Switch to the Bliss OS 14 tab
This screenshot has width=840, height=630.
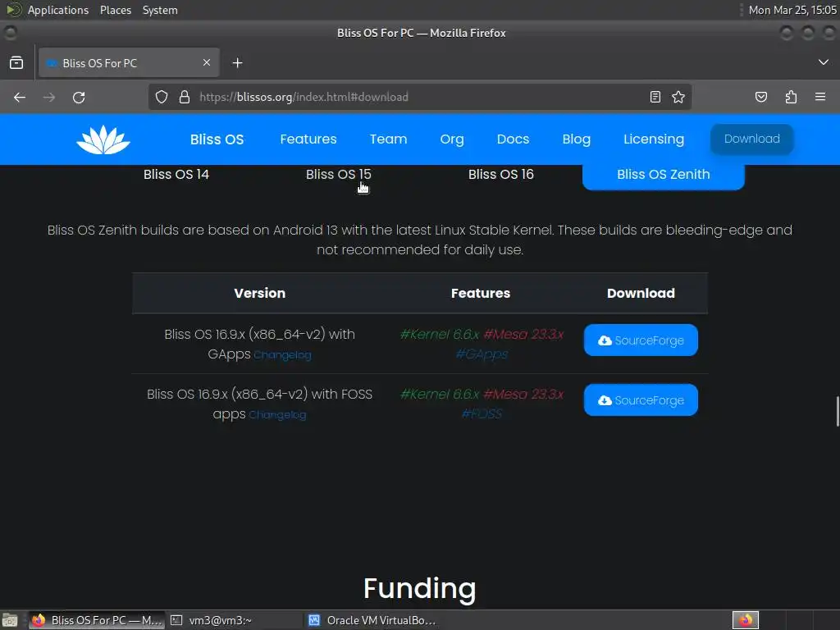point(176,174)
